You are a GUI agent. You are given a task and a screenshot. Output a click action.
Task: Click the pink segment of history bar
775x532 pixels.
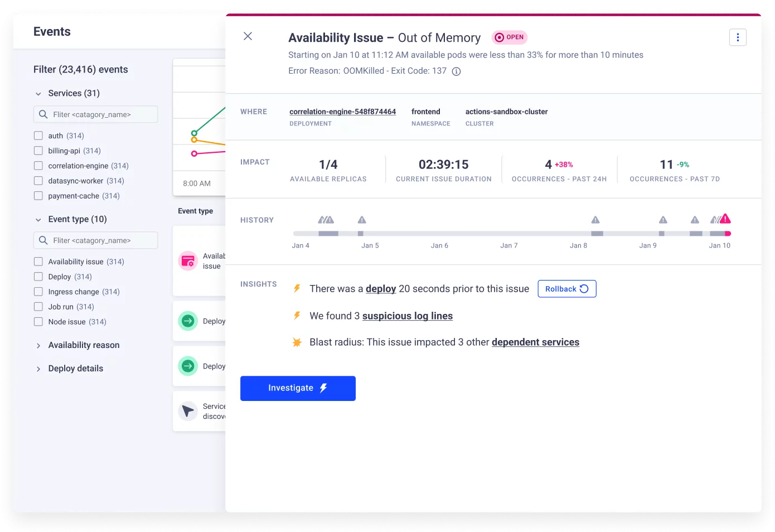pos(728,234)
